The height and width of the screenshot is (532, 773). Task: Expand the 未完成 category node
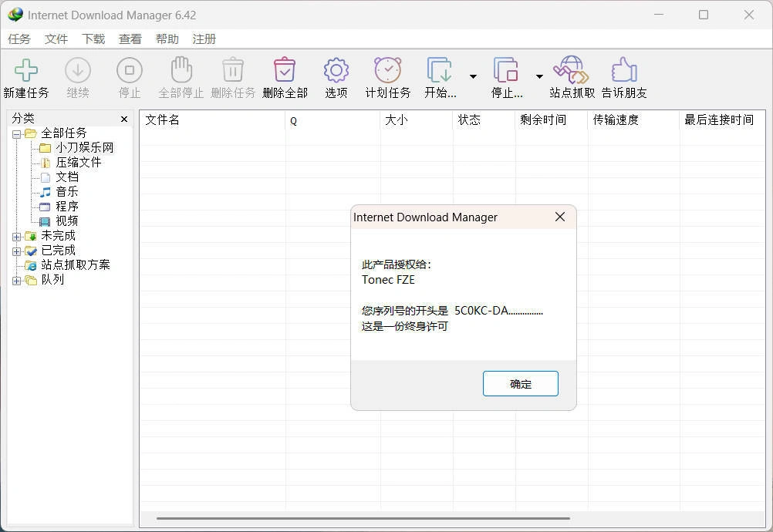[16, 236]
